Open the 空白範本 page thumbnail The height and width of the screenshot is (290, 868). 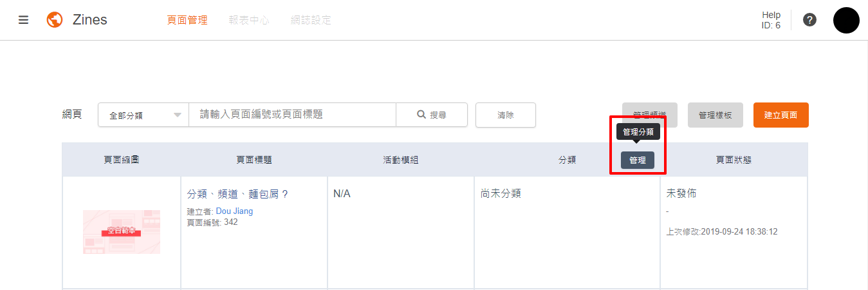(x=122, y=231)
